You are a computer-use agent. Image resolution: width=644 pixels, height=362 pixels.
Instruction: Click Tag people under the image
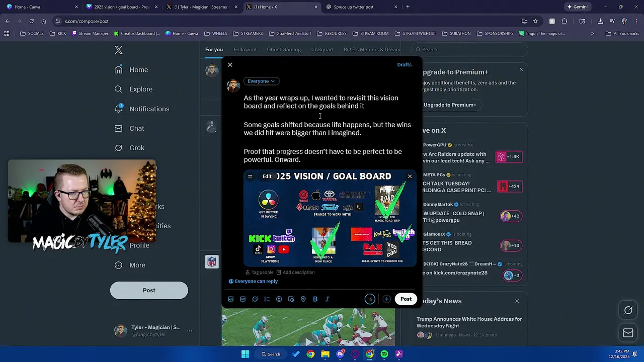pyautogui.click(x=259, y=273)
